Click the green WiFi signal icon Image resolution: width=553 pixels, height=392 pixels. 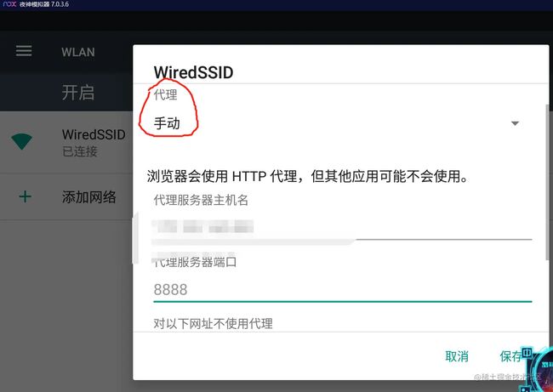21,142
